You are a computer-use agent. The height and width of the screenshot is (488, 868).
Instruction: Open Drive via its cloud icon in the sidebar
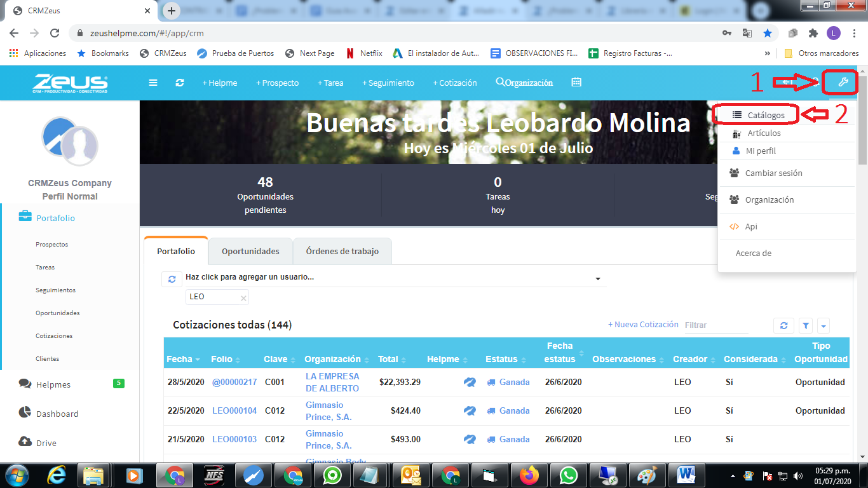pyautogui.click(x=25, y=442)
